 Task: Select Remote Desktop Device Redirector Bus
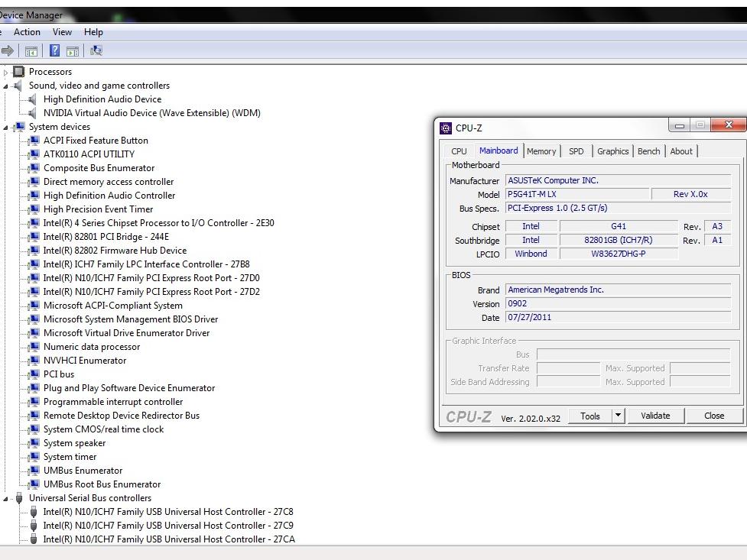tap(122, 416)
